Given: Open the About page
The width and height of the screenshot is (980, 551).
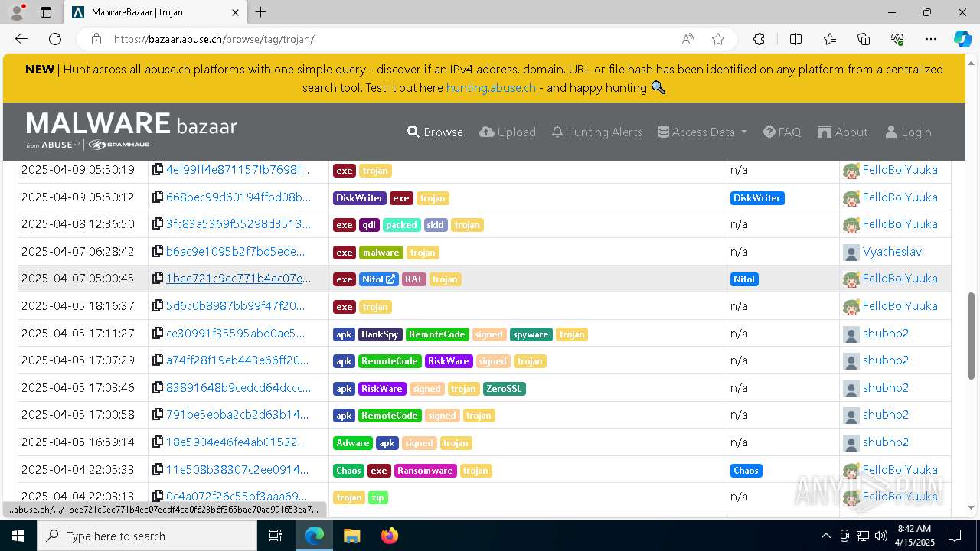Looking at the screenshot, I should pyautogui.click(x=843, y=132).
